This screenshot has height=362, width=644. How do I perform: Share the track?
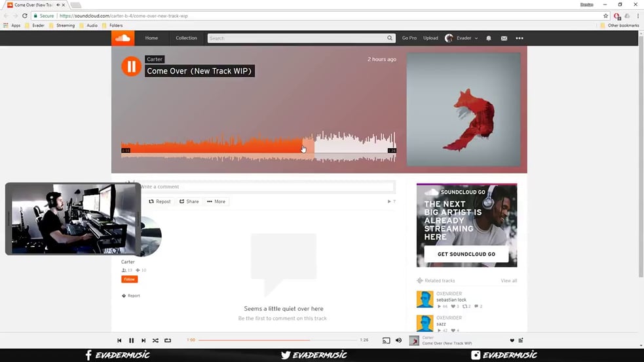point(189,201)
